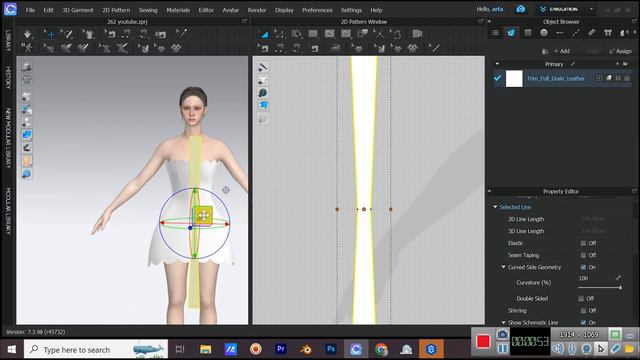This screenshot has width=640, height=360.
Task: Uncheck the Curved Side Geometry checkbox
Action: (x=583, y=267)
